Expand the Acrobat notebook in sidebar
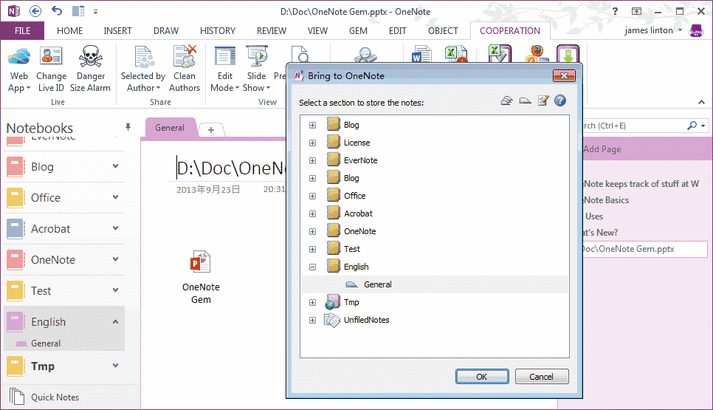Viewport: 713px width, 410px height. click(x=115, y=228)
